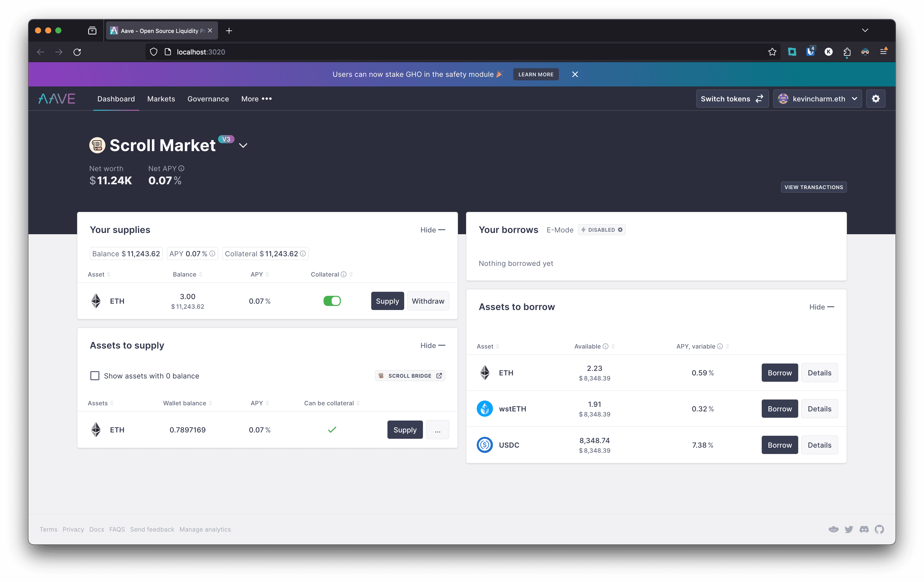924x582 pixels.
Task: Close the GHO staking banner
Action: click(x=575, y=75)
